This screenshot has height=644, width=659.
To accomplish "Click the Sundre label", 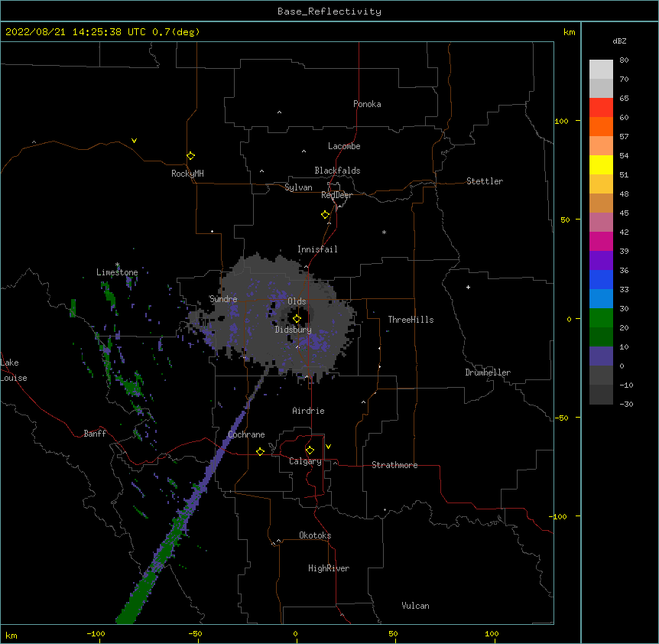I will click(x=223, y=299).
